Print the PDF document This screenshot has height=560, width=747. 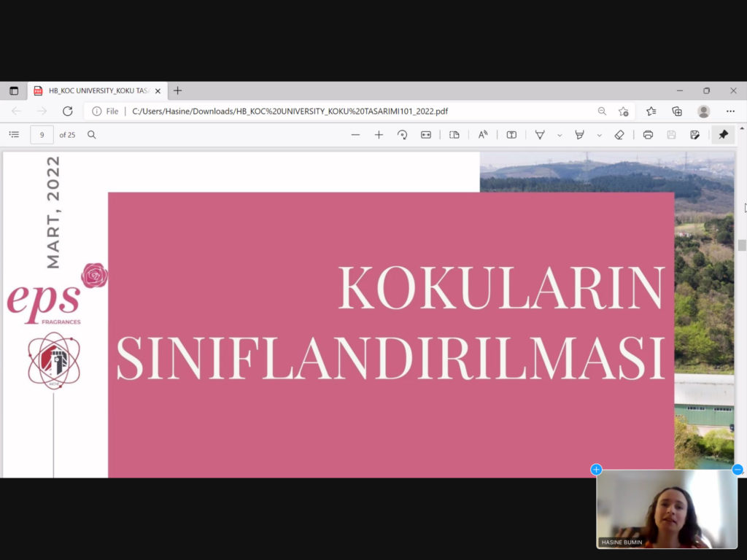[x=648, y=135]
